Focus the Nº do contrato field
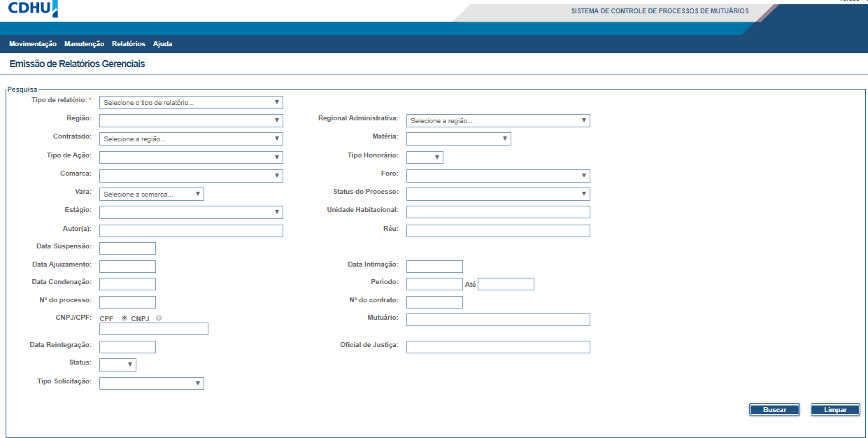This screenshot has height=438, width=868. point(434,302)
